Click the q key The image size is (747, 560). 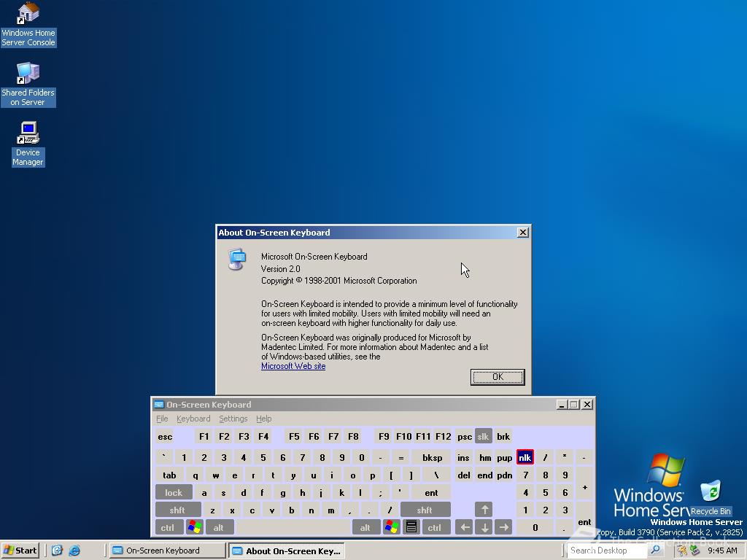pos(196,475)
